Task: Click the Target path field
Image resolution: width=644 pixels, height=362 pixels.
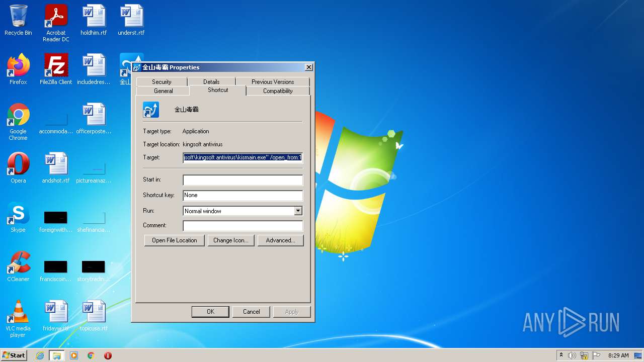Action: [x=243, y=157]
